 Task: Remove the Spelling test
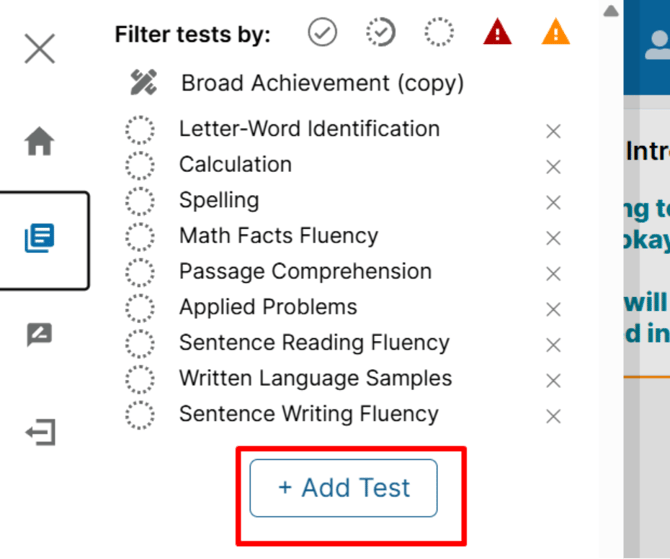pos(553,203)
